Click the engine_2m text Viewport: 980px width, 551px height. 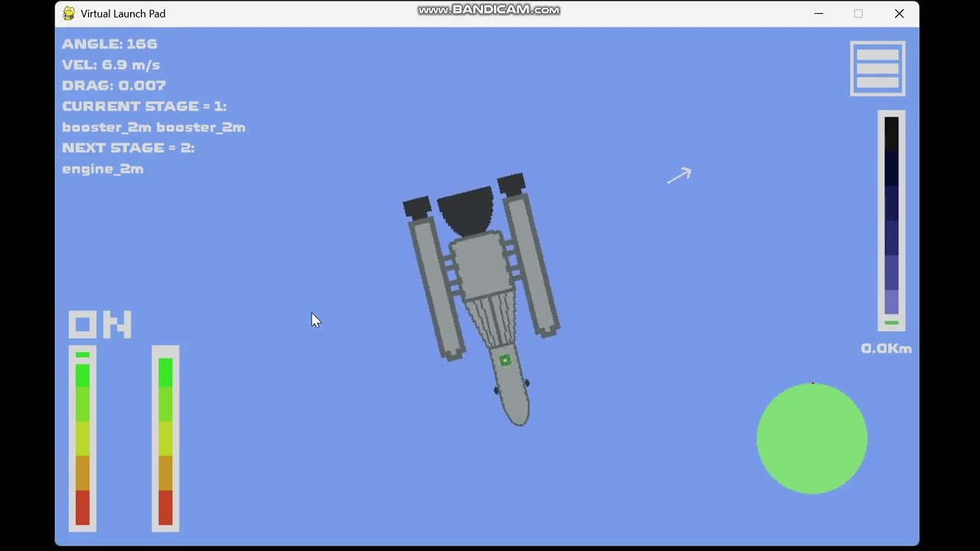click(103, 169)
